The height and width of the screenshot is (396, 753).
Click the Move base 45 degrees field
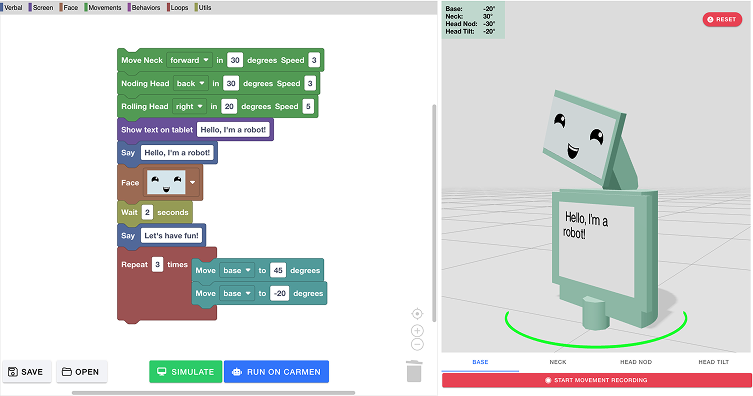point(278,270)
